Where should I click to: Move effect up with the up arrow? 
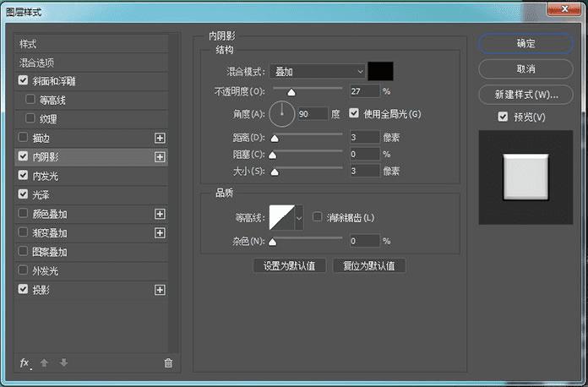44,362
